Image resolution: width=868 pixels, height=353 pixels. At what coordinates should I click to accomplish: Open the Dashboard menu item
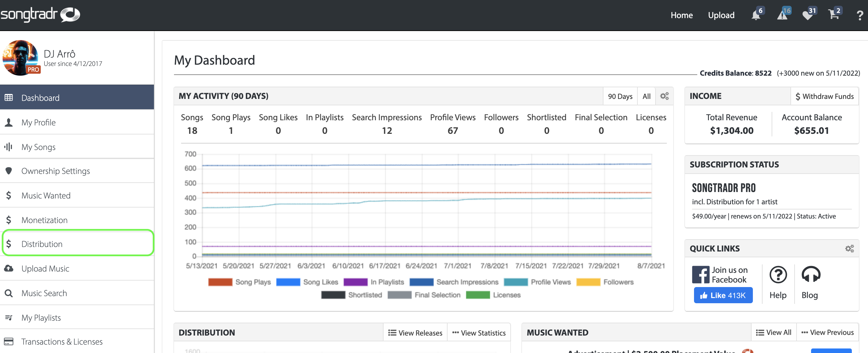pyautogui.click(x=77, y=97)
